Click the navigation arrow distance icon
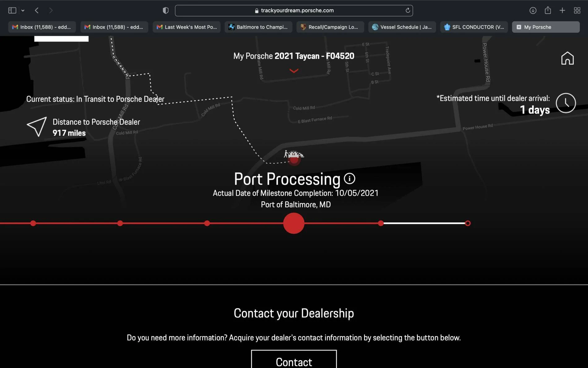The width and height of the screenshot is (588, 368). coord(37,126)
